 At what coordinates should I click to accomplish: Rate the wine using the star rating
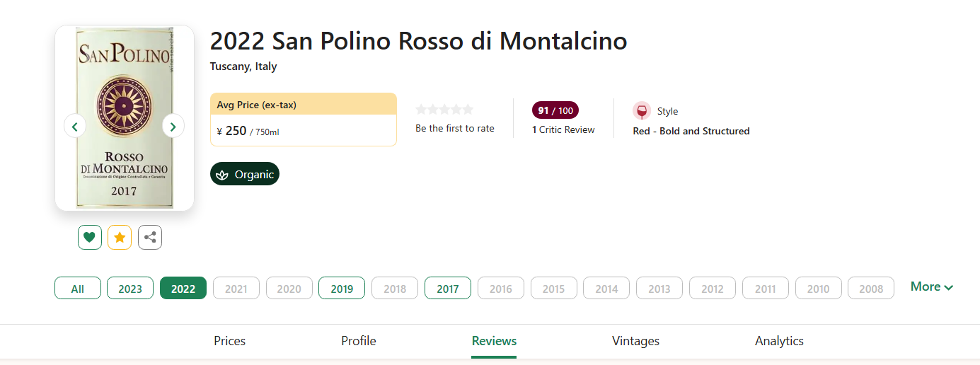tap(444, 110)
